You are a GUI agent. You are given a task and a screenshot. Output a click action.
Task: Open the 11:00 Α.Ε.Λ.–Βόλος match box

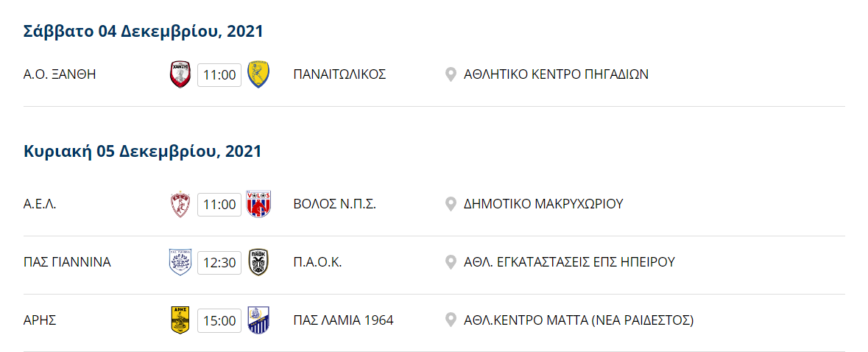pyautogui.click(x=219, y=205)
